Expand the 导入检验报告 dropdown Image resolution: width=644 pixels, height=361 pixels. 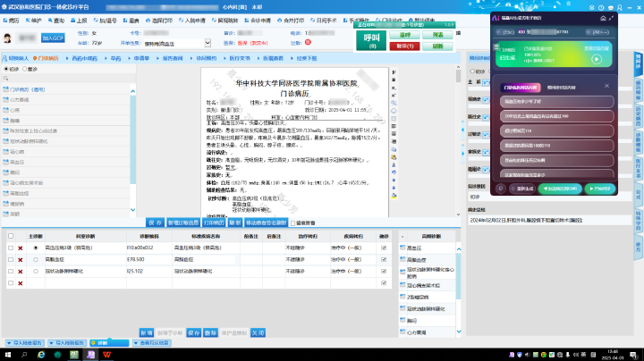click(67, 343)
